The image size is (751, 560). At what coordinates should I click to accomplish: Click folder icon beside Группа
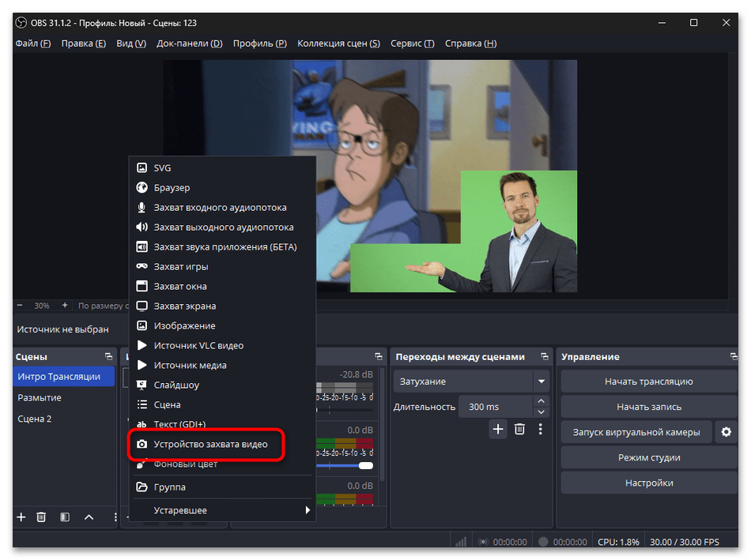142,487
